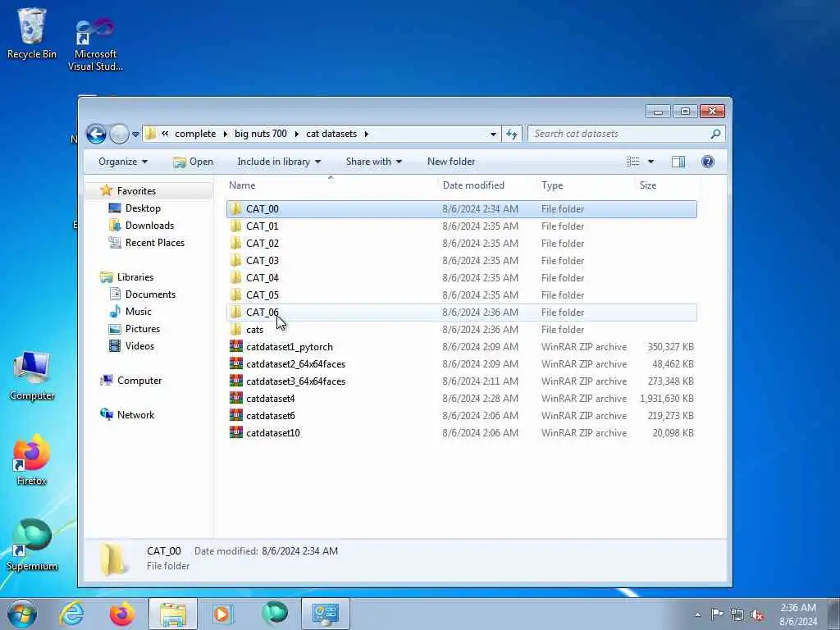Click the muted volume tray icon
The height and width of the screenshot is (630, 840).
pos(757,614)
